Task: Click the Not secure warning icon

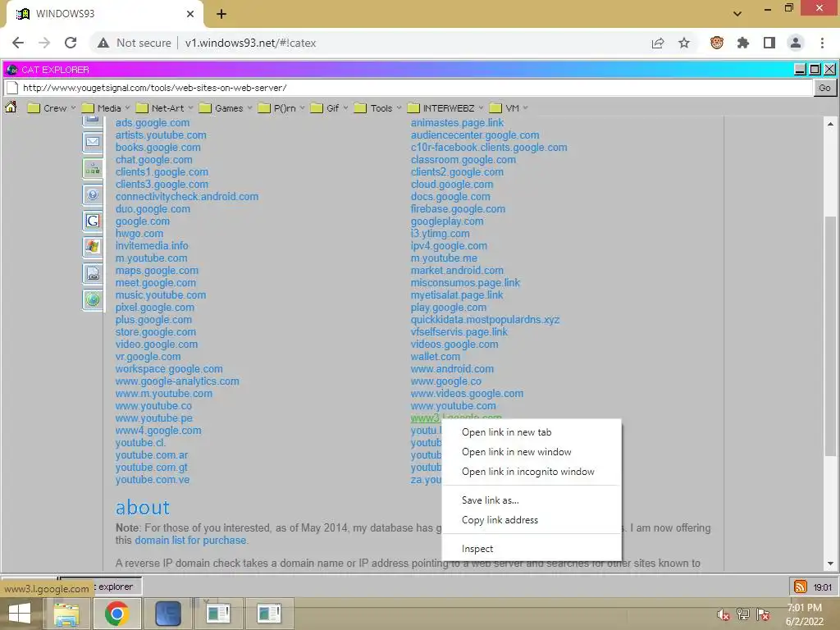Action: [x=103, y=43]
